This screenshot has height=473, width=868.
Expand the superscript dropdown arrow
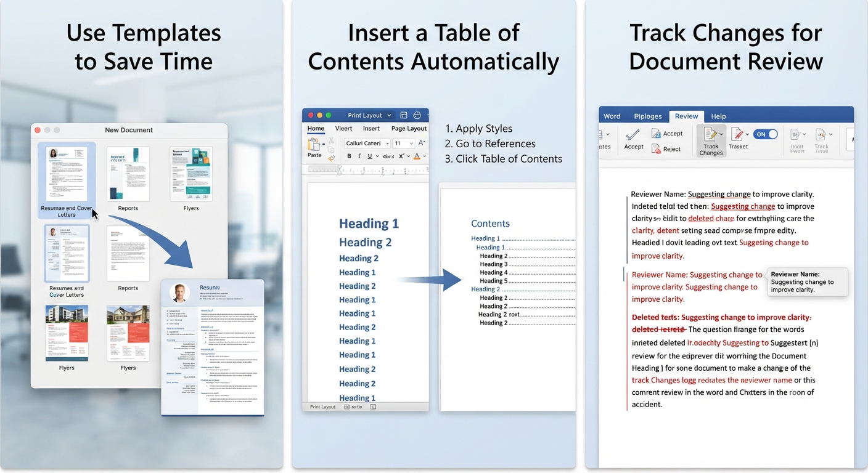click(408, 156)
